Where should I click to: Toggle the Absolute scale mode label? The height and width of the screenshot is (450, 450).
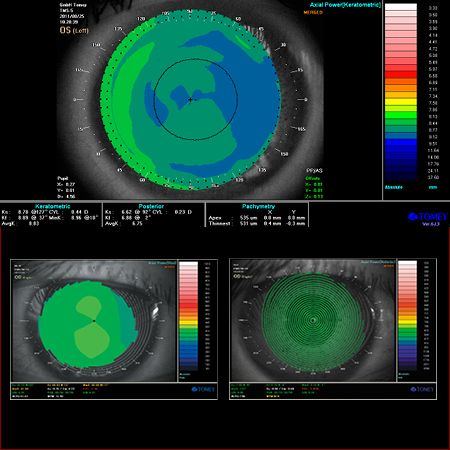click(394, 187)
